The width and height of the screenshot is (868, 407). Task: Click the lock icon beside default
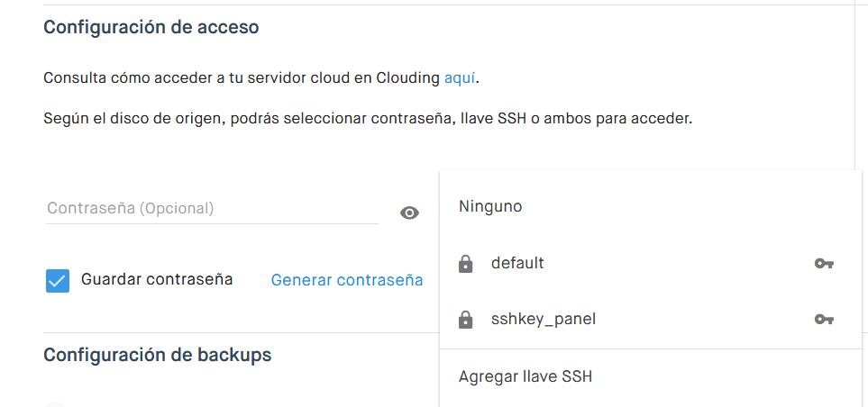point(465,264)
